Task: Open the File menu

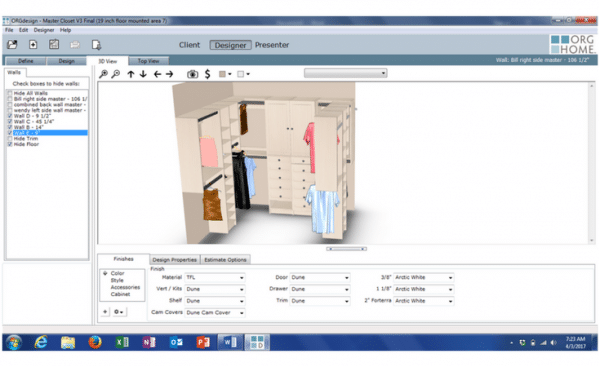Action: pyautogui.click(x=9, y=30)
